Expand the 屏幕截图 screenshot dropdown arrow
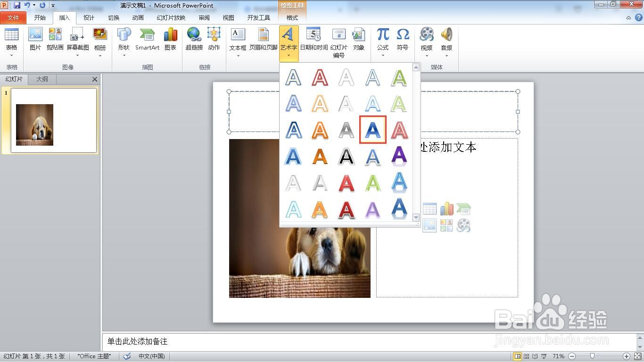This screenshot has height=362, width=644. 77,56
